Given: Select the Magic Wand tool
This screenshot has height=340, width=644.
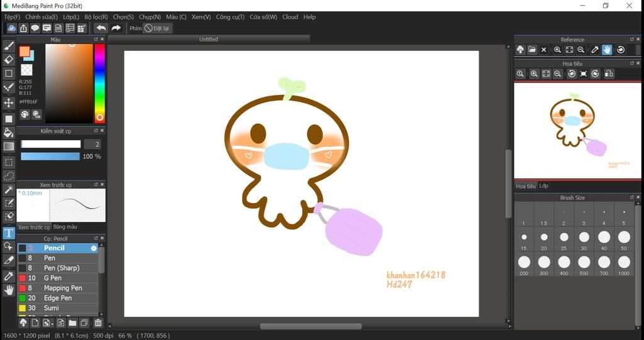Looking at the screenshot, I should click(x=9, y=190).
